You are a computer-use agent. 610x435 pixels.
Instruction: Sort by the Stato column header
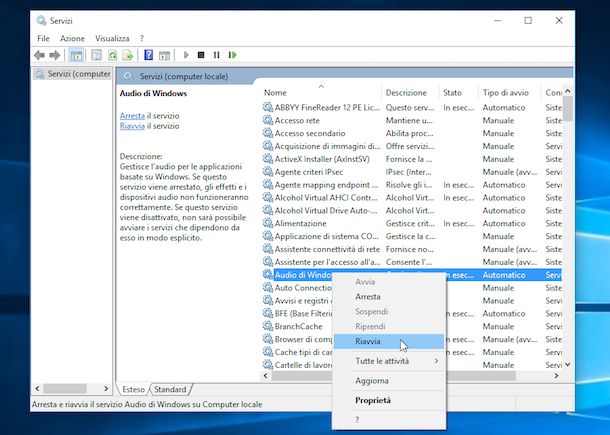pyautogui.click(x=459, y=93)
